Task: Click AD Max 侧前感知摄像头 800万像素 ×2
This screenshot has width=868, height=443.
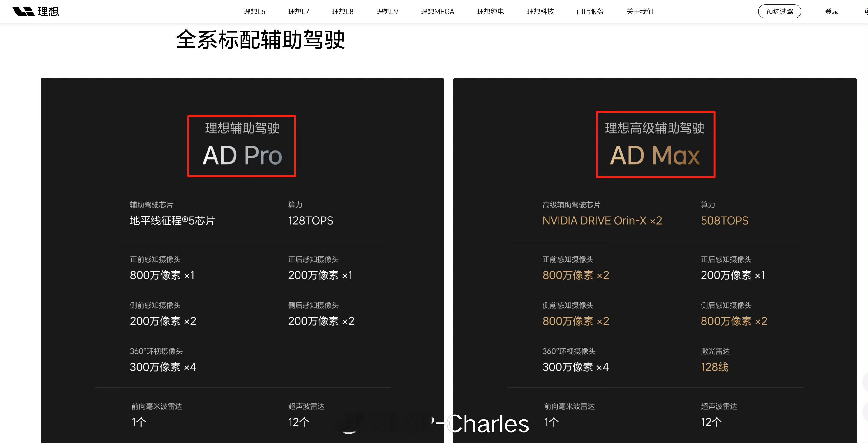Action: [x=576, y=321]
